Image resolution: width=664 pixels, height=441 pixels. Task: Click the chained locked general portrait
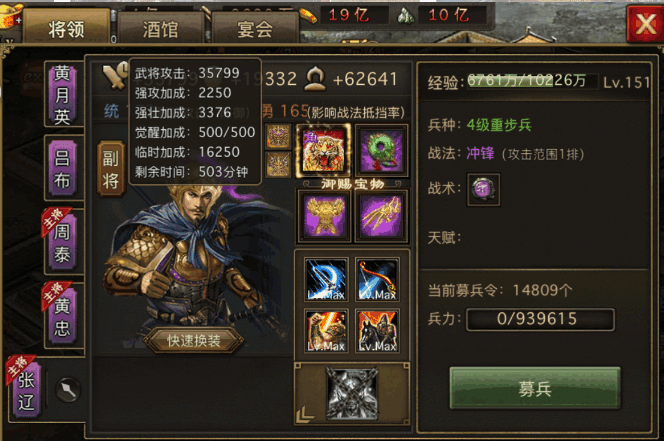coord(352,393)
